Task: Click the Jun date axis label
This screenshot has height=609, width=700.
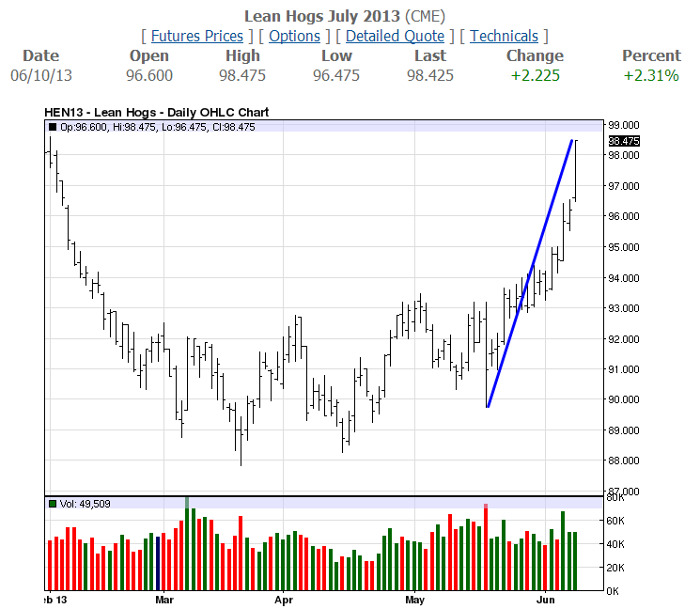Action: (x=546, y=600)
